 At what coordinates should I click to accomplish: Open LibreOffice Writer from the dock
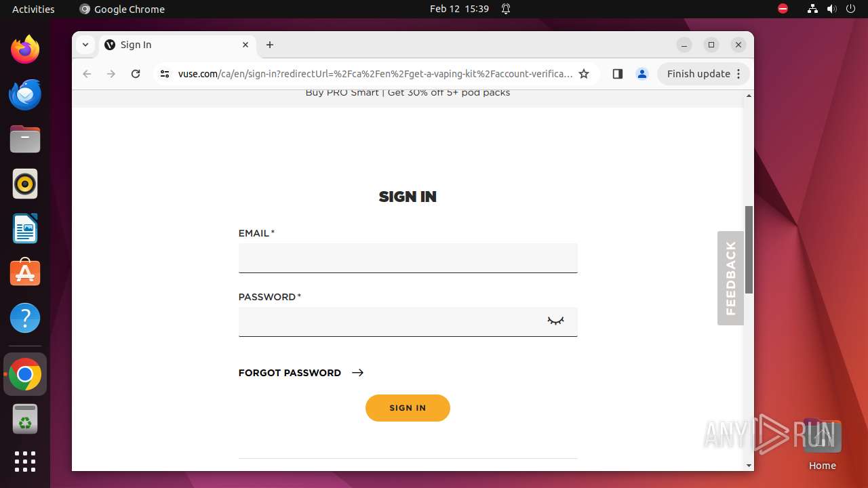(x=25, y=228)
